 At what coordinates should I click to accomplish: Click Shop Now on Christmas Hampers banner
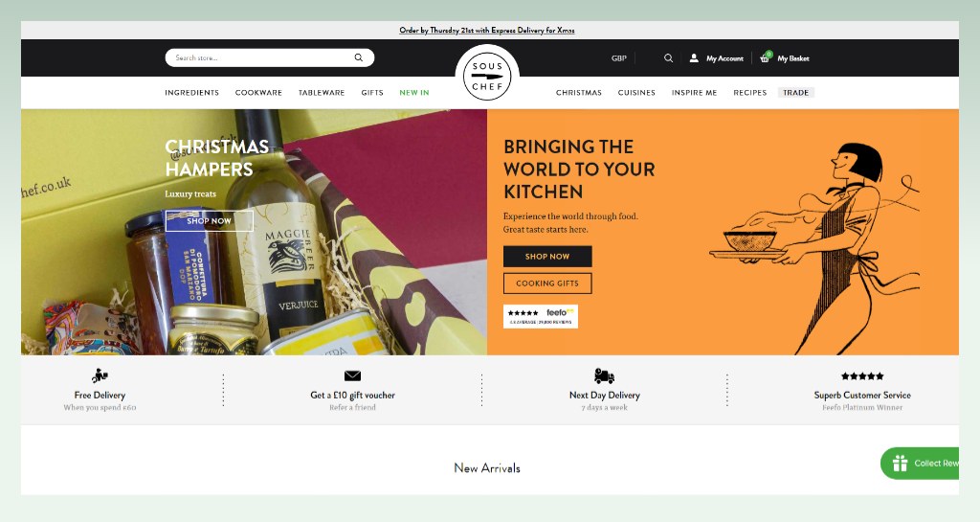pyautogui.click(x=210, y=220)
